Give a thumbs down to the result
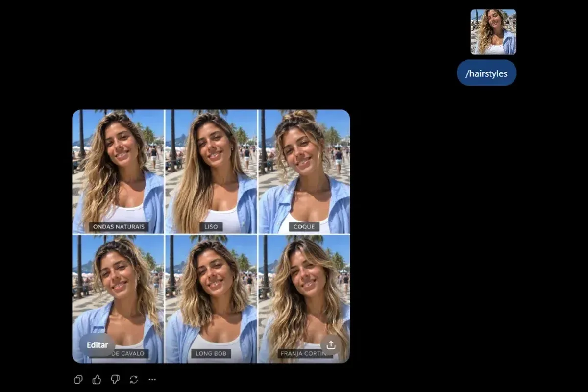588x392 pixels. point(115,379)
